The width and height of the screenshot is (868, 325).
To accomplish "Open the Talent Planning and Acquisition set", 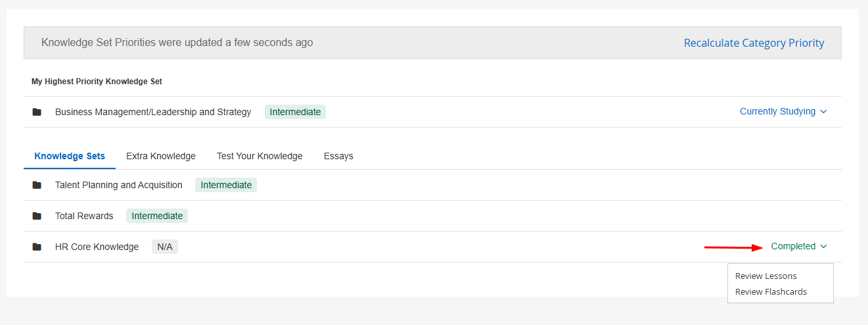I will pyautogui.click(x=119, y=185).
